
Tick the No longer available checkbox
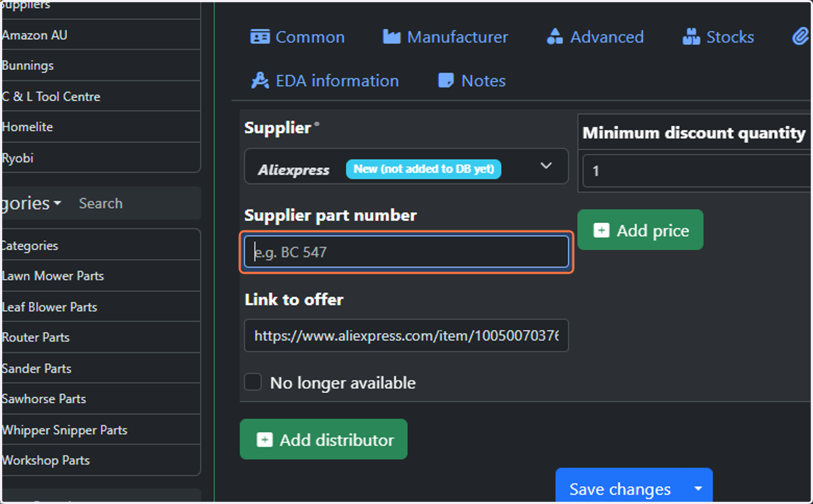click(x=253, y=382)
